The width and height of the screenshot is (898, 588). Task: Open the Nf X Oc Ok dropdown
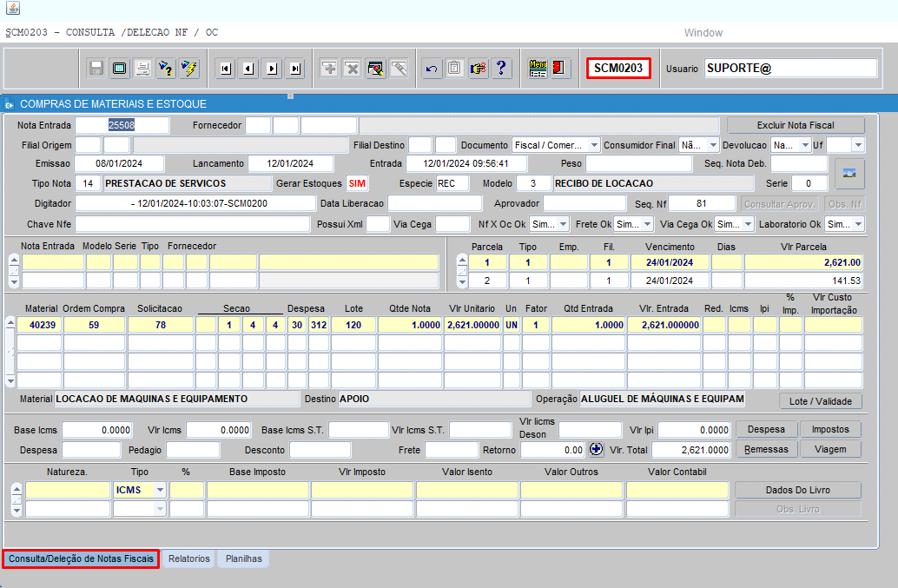pos(563,224)
